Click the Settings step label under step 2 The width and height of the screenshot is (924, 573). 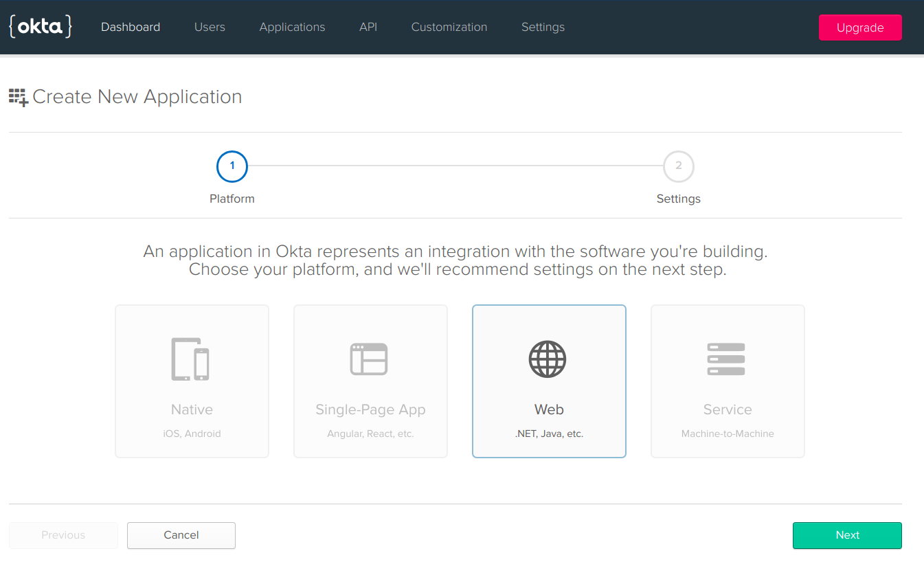pyautogui.click(x=679, y=199)
